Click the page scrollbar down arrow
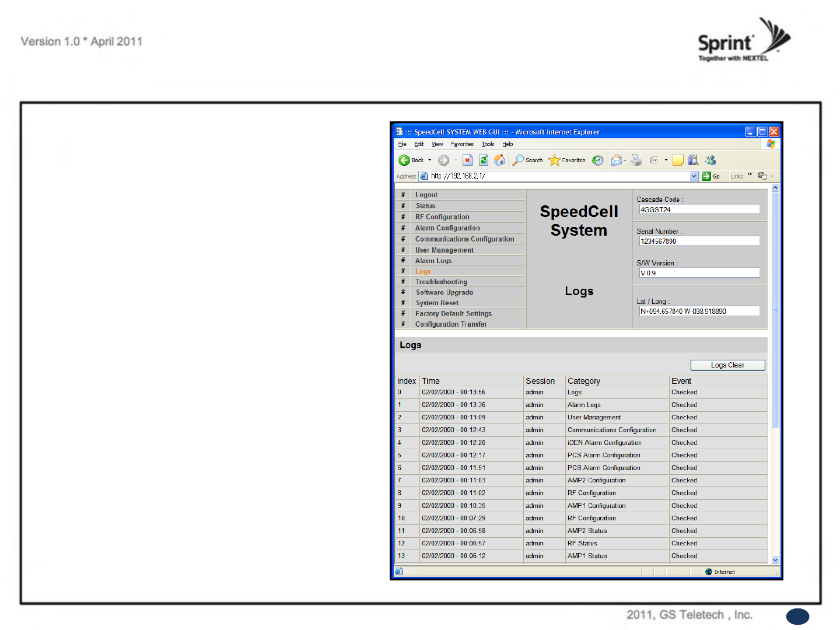The height and width of the screenshot is (630, 840). click(x=775, y=560)
